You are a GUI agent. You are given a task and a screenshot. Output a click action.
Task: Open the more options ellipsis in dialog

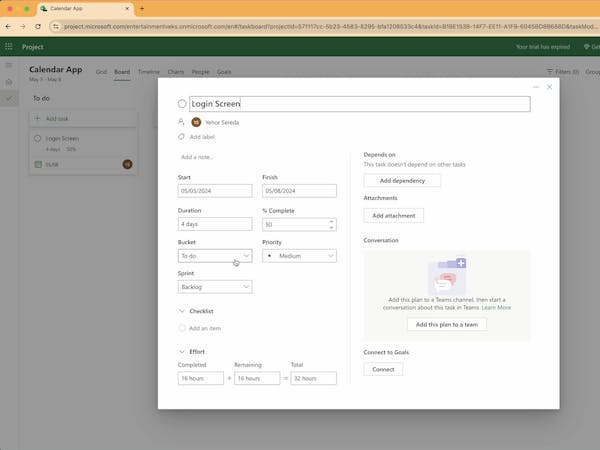coord(536,87)
